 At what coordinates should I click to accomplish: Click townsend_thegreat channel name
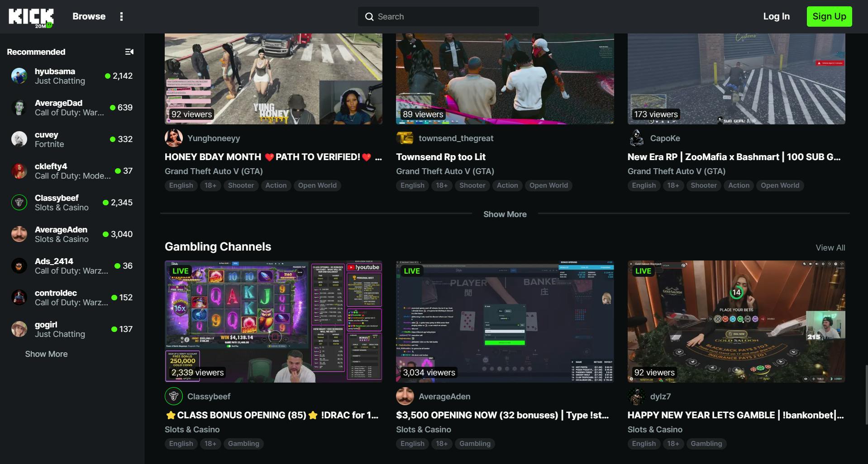(x=456, y=138)
